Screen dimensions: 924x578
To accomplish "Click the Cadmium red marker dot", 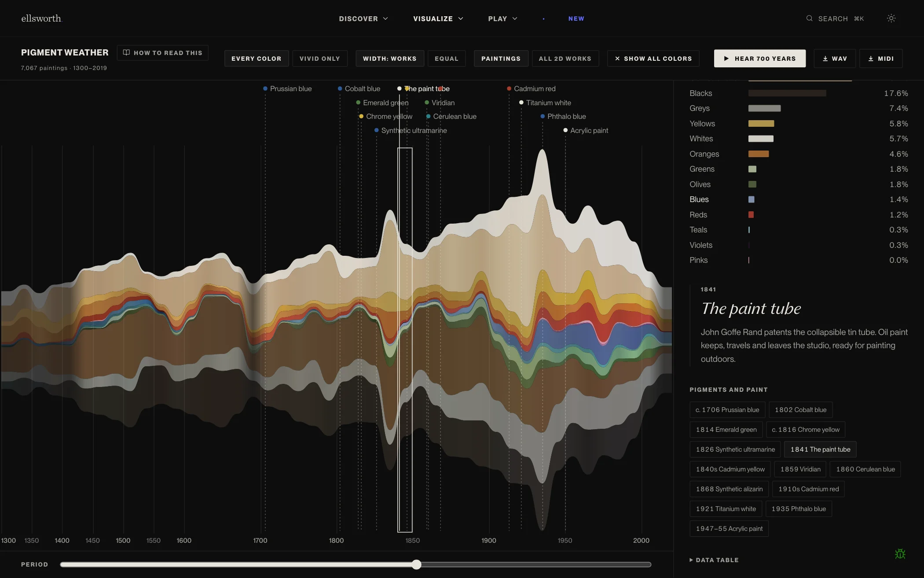I will pos(509,88).
